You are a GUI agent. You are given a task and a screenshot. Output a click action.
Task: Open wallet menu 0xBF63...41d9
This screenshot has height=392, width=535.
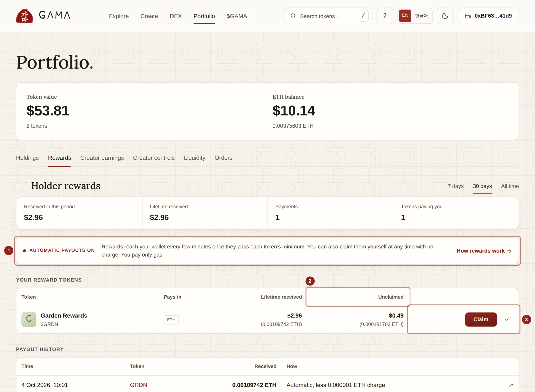(x=488, y=16)
